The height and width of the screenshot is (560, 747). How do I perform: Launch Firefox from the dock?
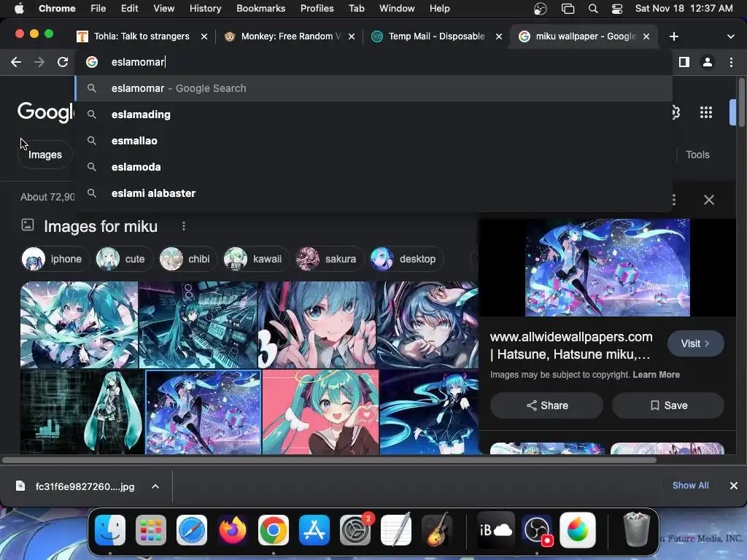click(x=233, y=530)
